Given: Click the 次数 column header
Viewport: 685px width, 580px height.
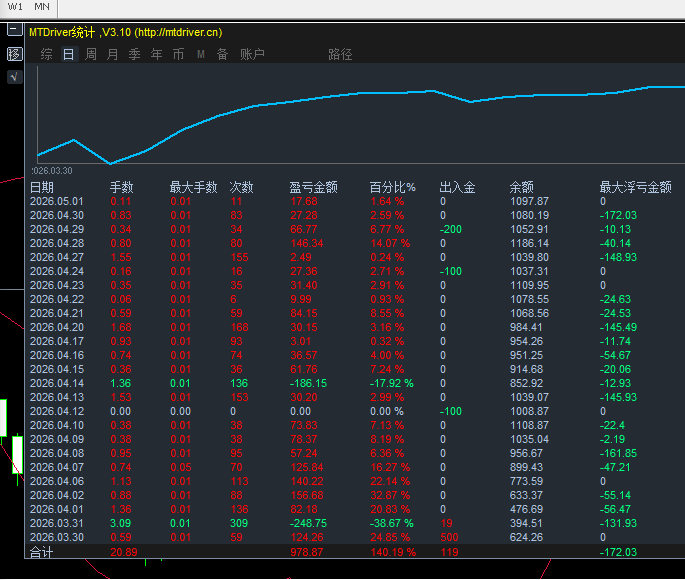Looking at the screenshot, I should 241,187.
